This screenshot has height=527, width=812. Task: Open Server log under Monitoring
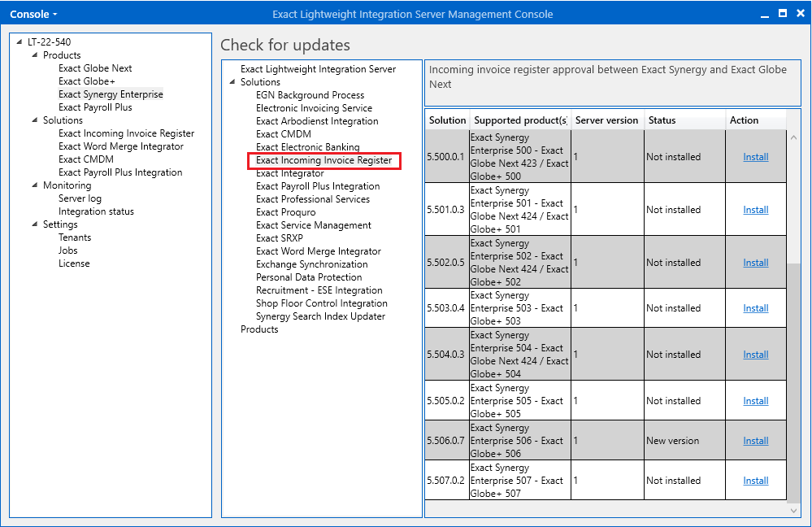80,198
